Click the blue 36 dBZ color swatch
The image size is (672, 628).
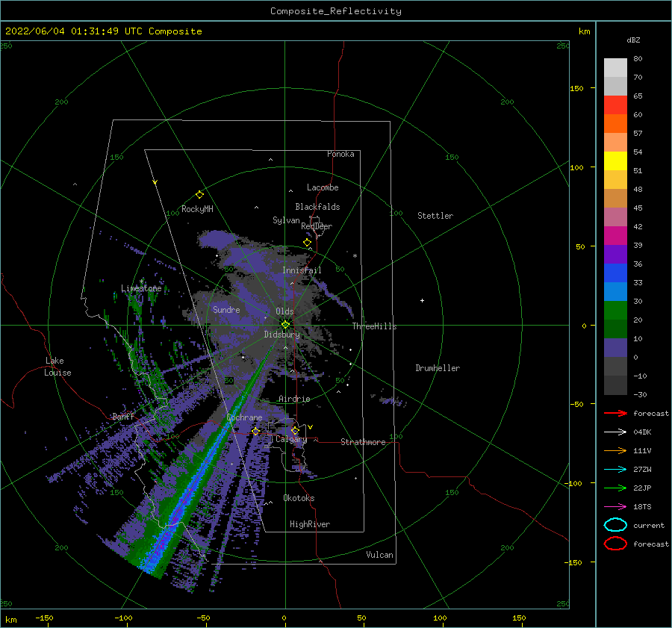[x=615, y=273]
